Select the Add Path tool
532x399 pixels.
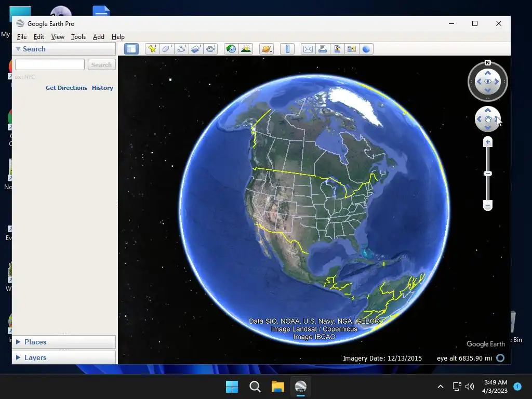tap(181, 49)
